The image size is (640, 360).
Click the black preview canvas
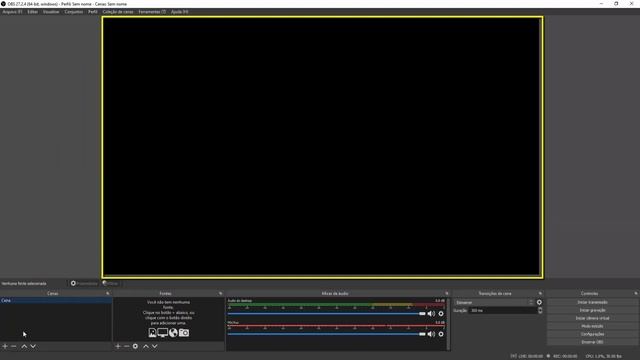(x=322, y=147)
